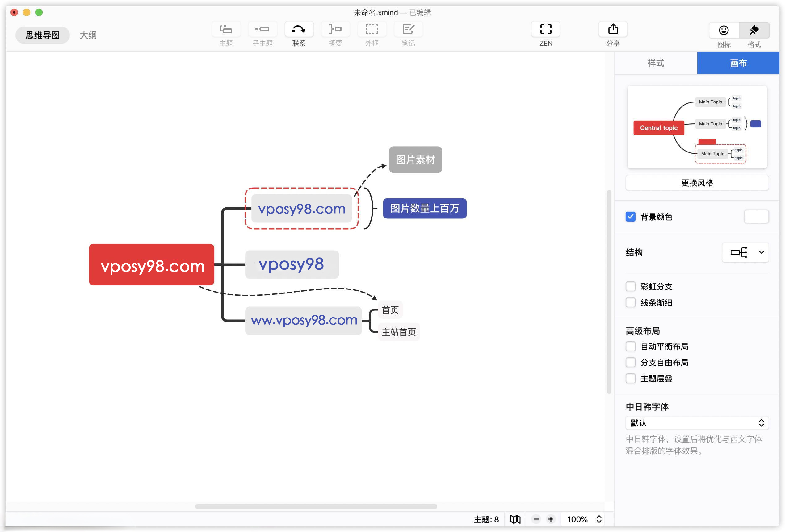This screenshot has height=532, width=785.
Task: Click the change theme (更换风格) button
Action: 697,183
